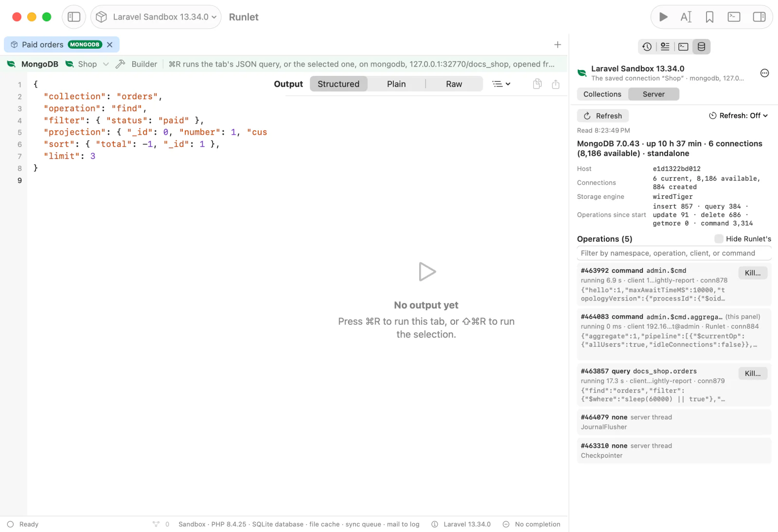This screenshot has height=532, width=778.
Task: Select the console panel icon
Action: click(683, 47)
